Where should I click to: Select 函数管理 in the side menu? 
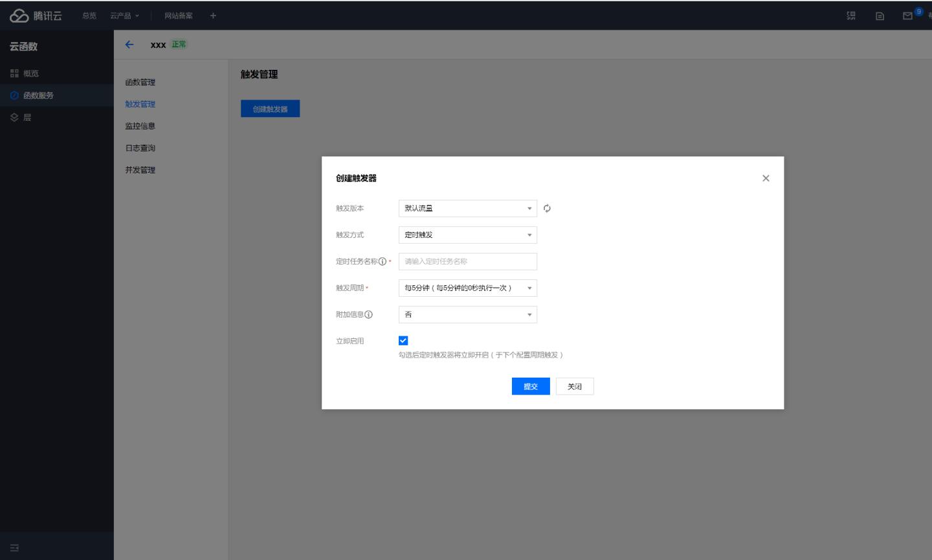pos(140,82)
